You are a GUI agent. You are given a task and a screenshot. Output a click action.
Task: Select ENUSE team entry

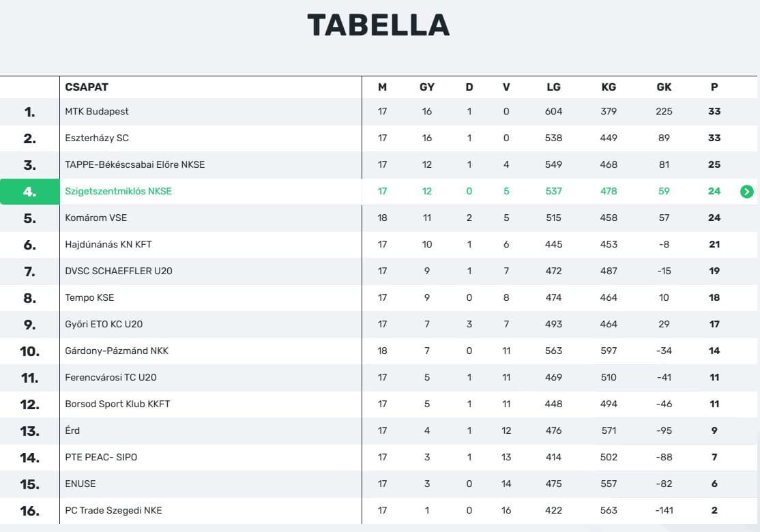pos(81,484)
